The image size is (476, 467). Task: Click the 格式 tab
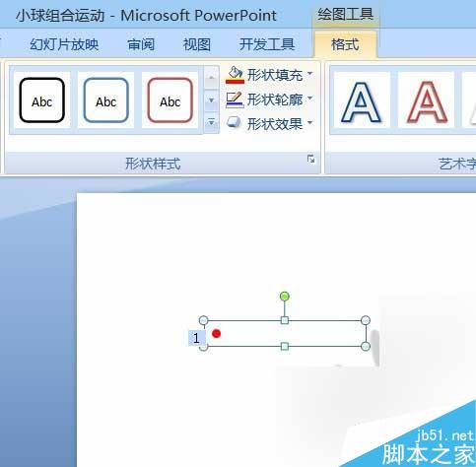click(x=345, y=44)
